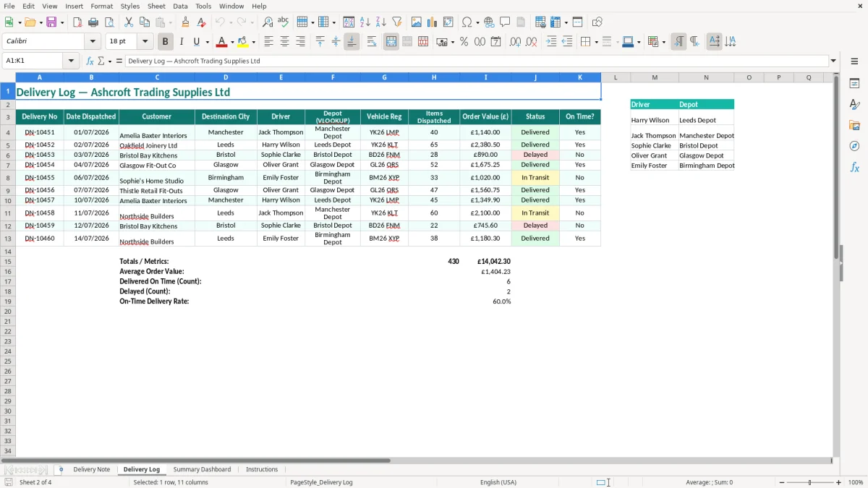This screenshot has height=488, width=868.
Task: Enable right-to-left text direction
Action: point(694,42)
